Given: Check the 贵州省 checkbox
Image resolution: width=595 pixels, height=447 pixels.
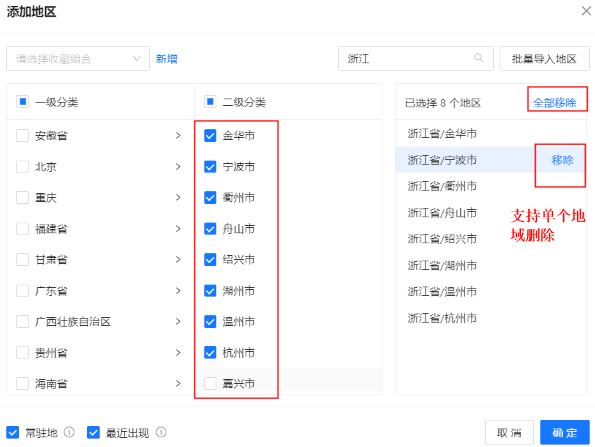Looking at the screenshot, I should [x=22, y=353].
